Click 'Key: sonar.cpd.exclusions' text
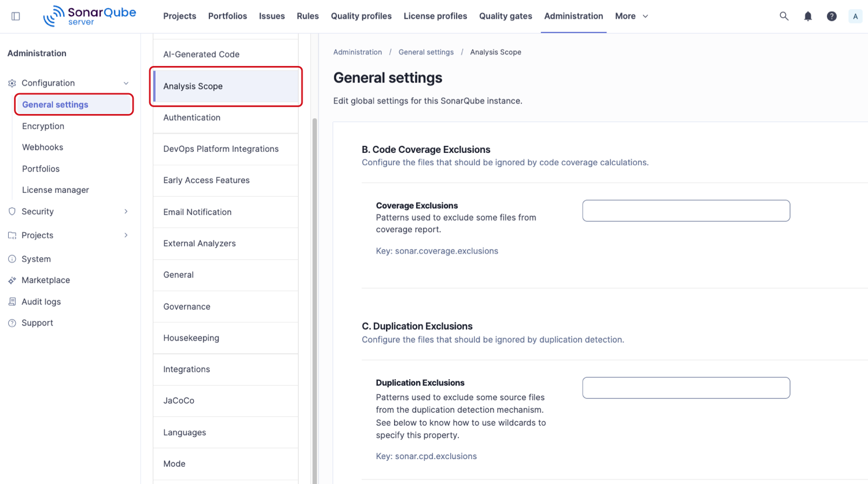 pyautogui.click(x=426, y=456)
